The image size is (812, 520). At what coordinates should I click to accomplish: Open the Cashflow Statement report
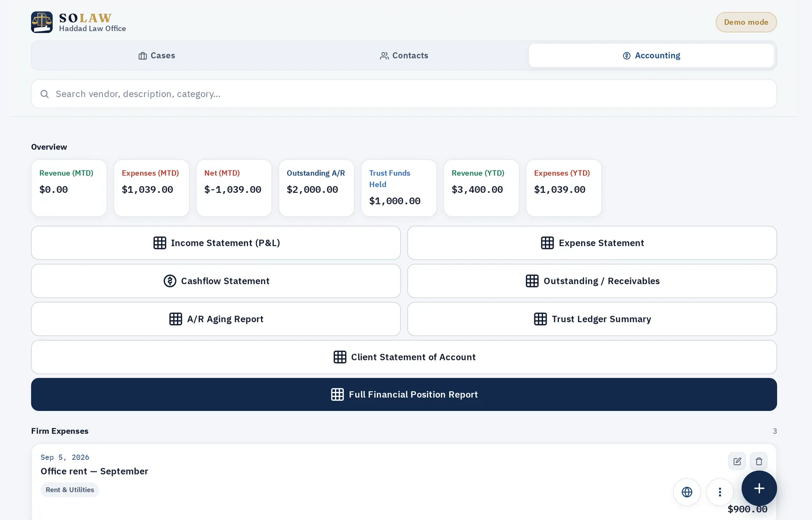point(216,281)
